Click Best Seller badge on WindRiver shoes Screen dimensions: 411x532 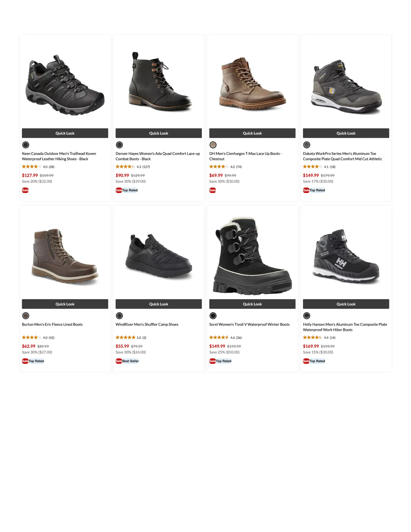point(130,361)
